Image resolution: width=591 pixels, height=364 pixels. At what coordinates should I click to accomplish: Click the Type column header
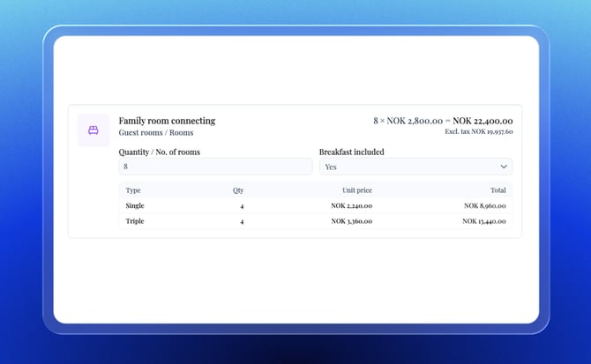pos(133,190)
